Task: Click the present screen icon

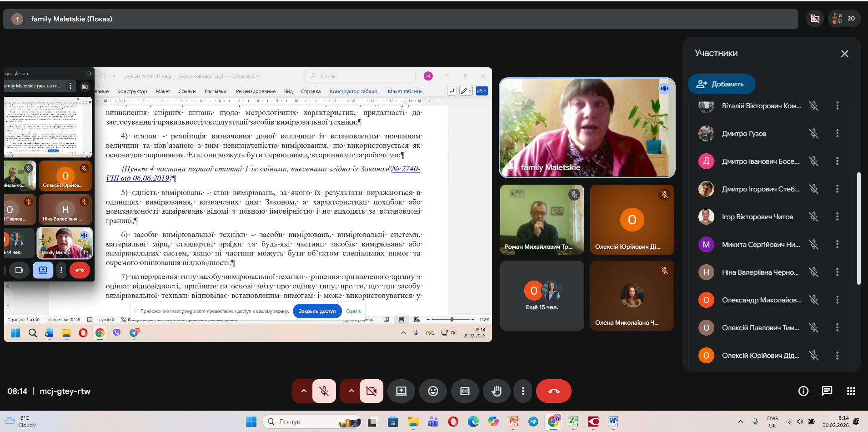Action: (x=401, y=391)
